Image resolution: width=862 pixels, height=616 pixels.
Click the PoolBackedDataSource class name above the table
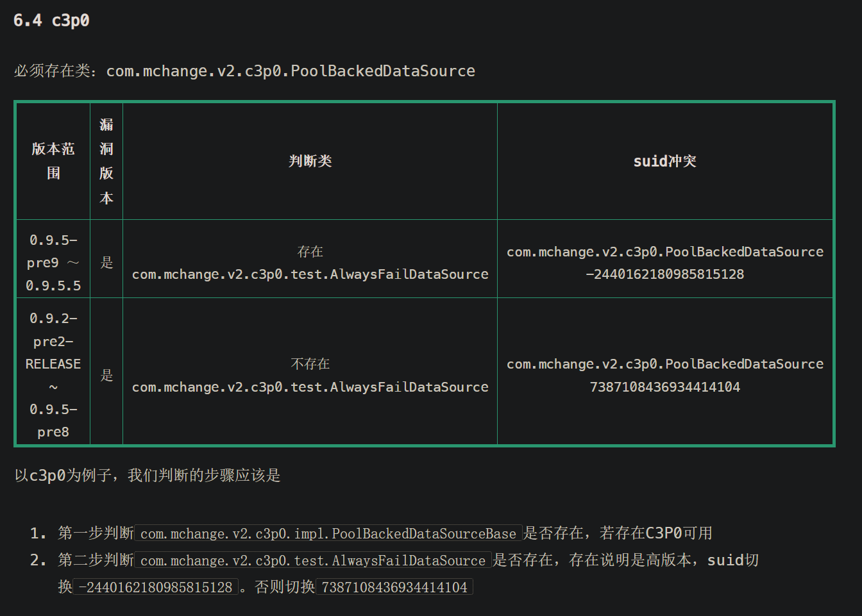click(291, 71)
